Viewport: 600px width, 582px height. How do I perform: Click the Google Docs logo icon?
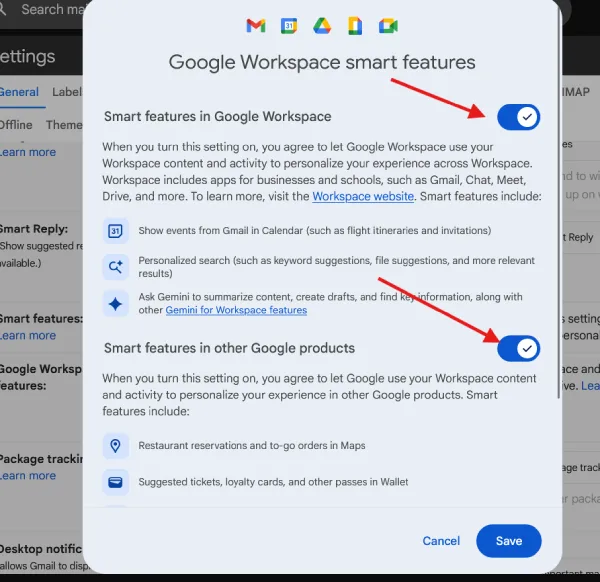coord(355,26)
